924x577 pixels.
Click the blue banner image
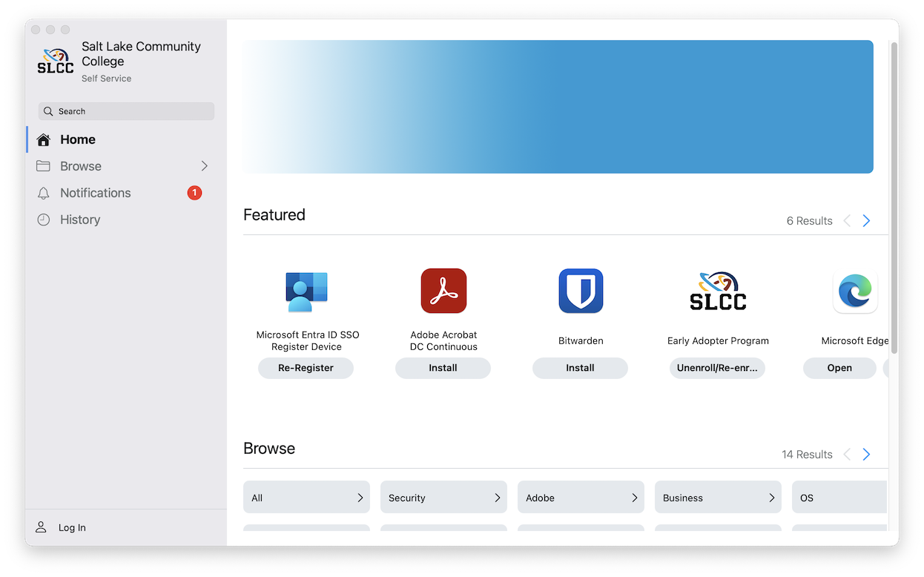coord(558,107)
